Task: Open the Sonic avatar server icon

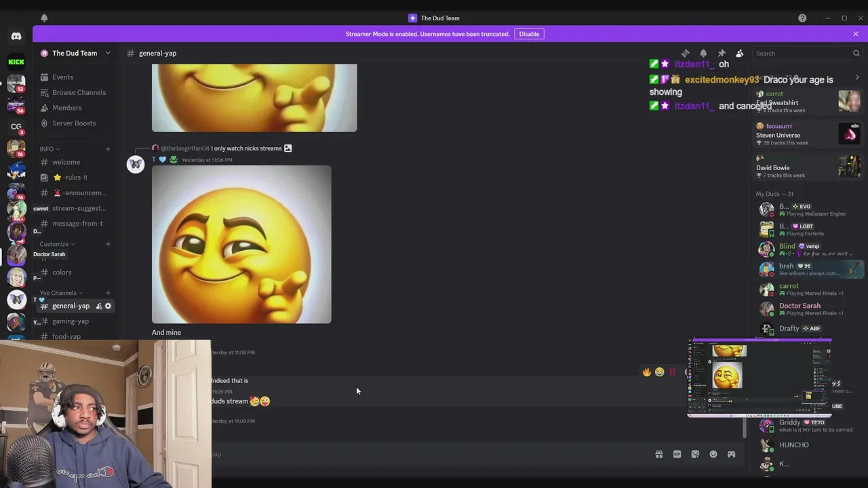Action: 16,169
